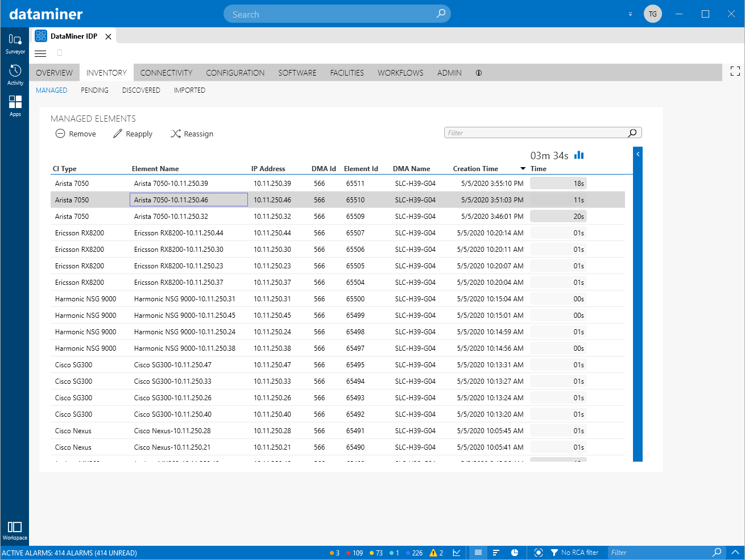Show the teal alarm count 1
This screenshot has width=745, height=560.
pyautogui.click(x=394, y=553)
